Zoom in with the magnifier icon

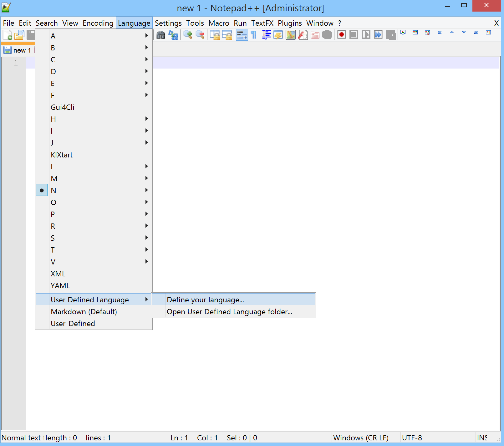tap(188, 35)
